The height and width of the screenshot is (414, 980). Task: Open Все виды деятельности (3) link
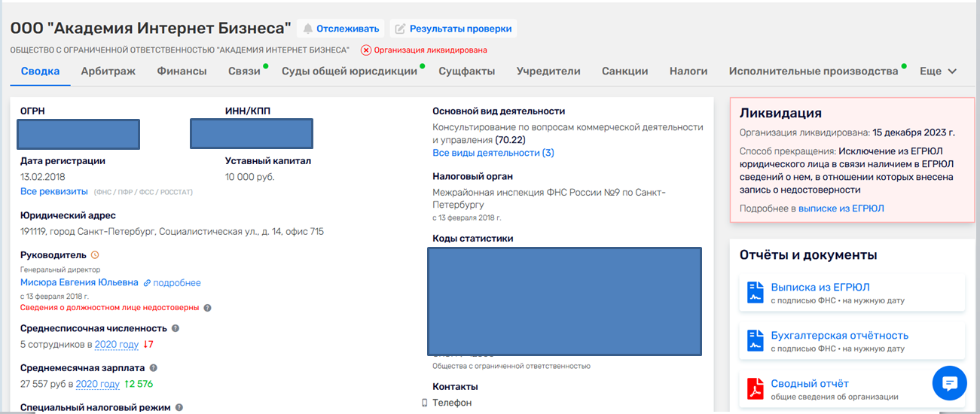click(x=493, y=153)
